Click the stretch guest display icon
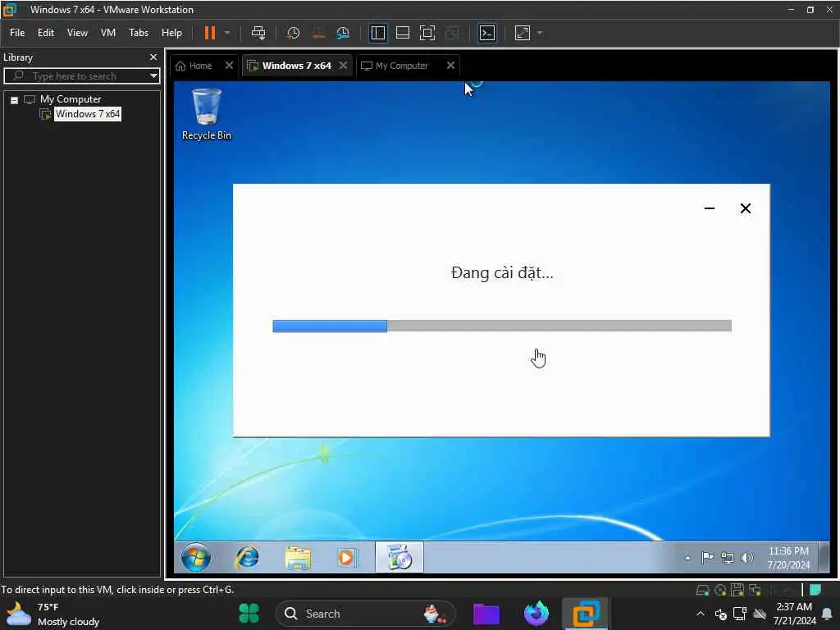This screenshot has height=630, width=840. click(523, 33)
